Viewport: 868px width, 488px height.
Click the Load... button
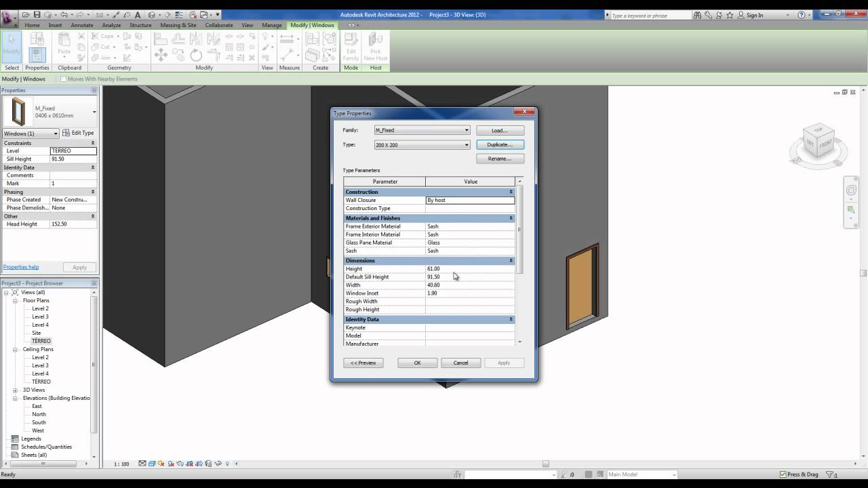coord(500,130)
